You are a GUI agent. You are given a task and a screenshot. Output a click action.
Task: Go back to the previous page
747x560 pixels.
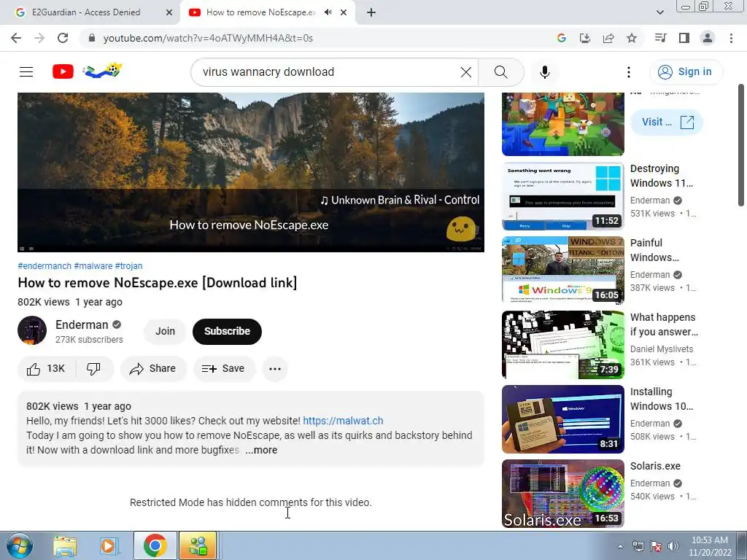pos(16,38)
